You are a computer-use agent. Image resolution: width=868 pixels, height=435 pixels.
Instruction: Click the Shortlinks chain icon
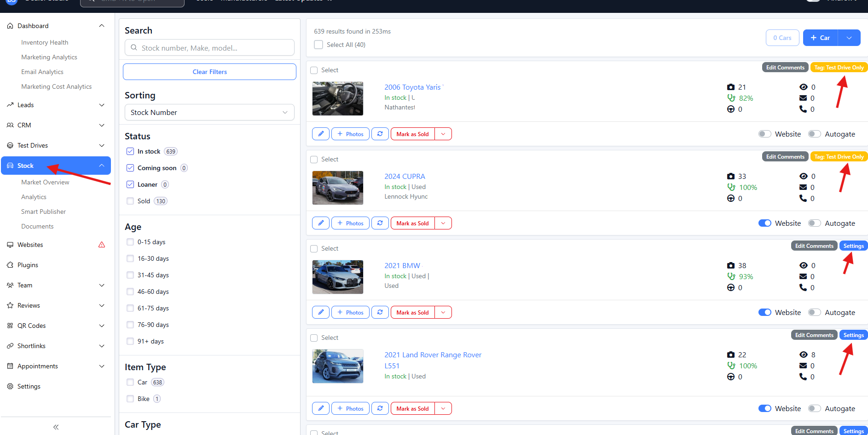click(x=10, y=346)
